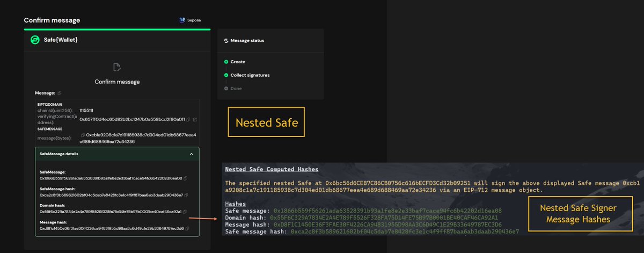Open verifyingContract address in block explorer

click(x=195, y=119)
